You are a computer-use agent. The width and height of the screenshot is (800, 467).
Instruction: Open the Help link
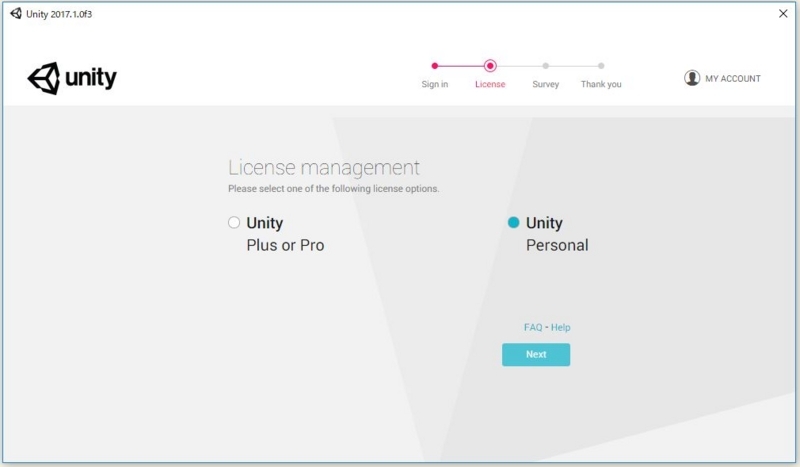560,327
